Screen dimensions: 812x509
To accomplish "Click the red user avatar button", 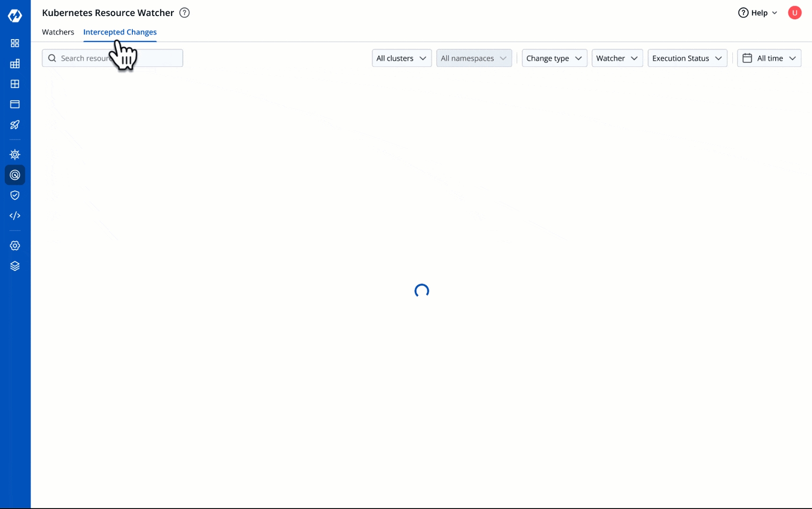I will [795, 13].
